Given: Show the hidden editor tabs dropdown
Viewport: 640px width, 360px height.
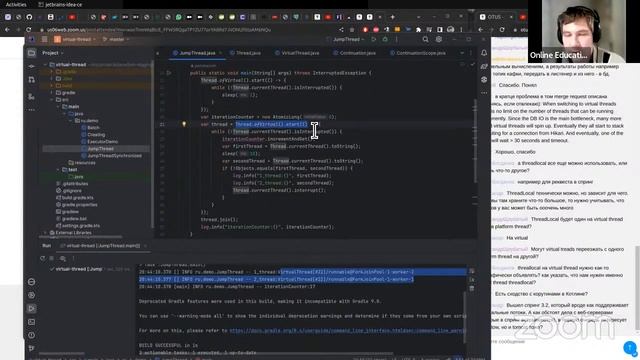Looking at the screenshot, I should [462, 53].
